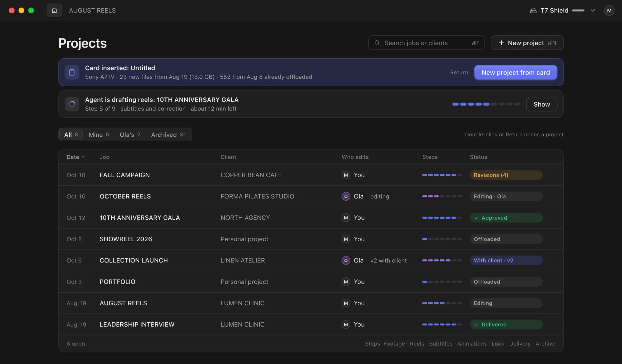Focus the Search jobs or clients field
622x364 pixels.
click(426, 43)
